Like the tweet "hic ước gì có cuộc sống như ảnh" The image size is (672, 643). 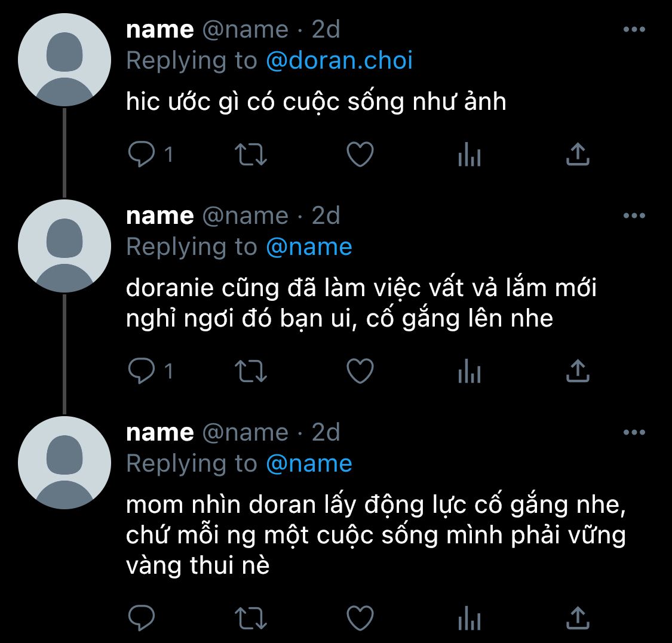pos(360,154)
